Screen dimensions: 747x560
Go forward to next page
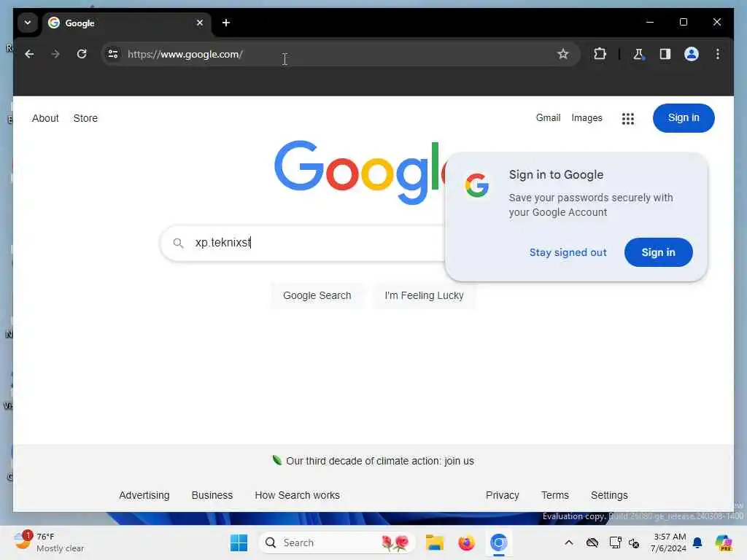[x=55, y=54]
